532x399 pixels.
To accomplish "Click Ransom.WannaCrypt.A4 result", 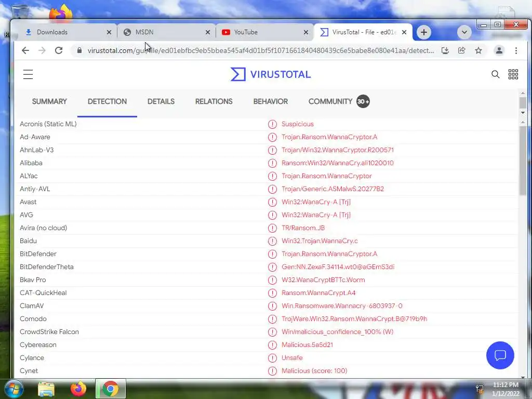I will [x=318, y=293].
